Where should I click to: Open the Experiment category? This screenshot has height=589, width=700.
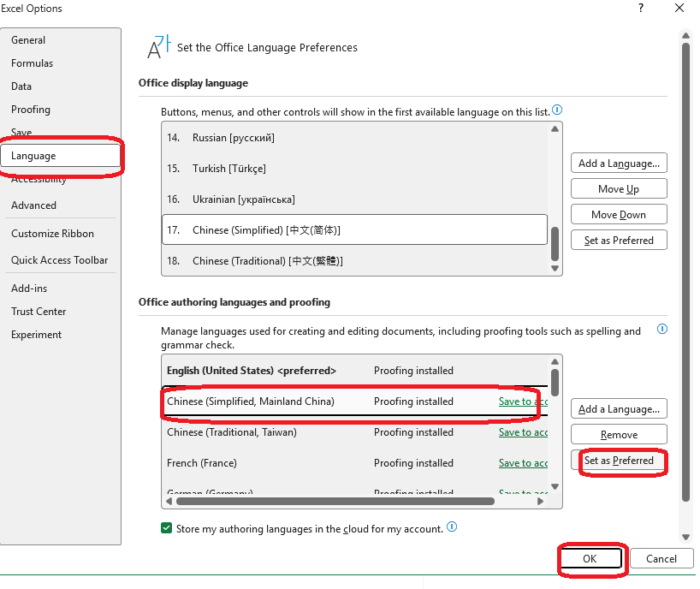(x=60, y=335)
